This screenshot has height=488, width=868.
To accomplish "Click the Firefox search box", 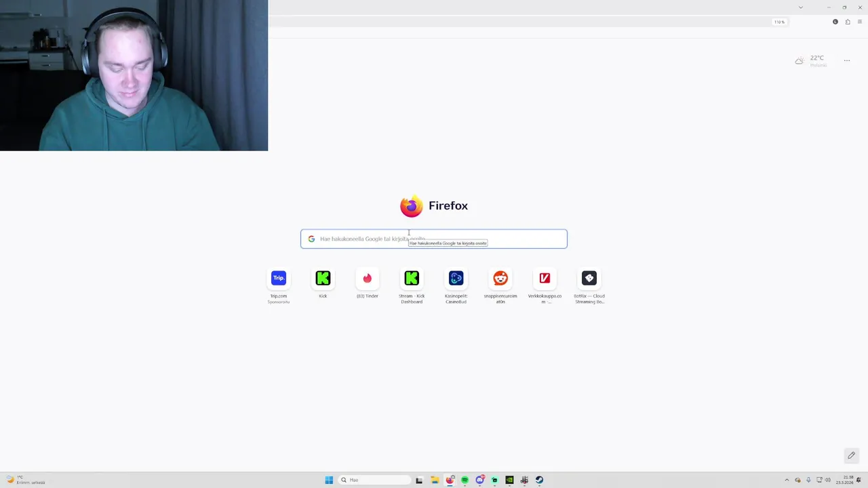I will [434, 239].
